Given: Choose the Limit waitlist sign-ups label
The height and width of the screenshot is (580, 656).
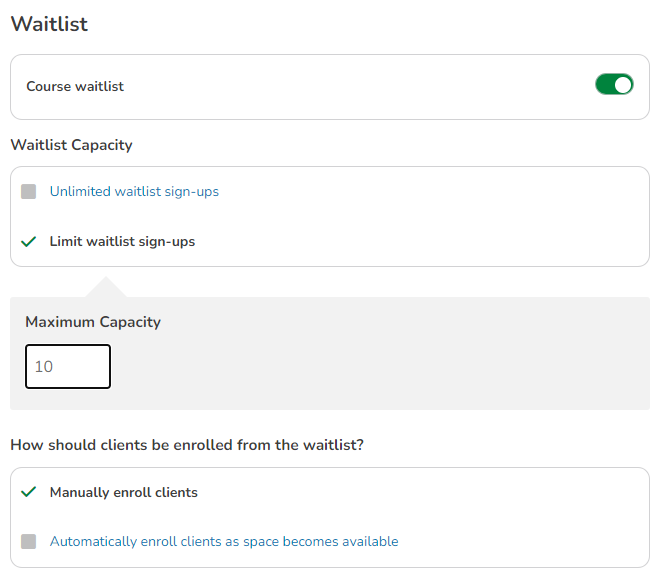Looking at the screenshot, I should (122, 241).
